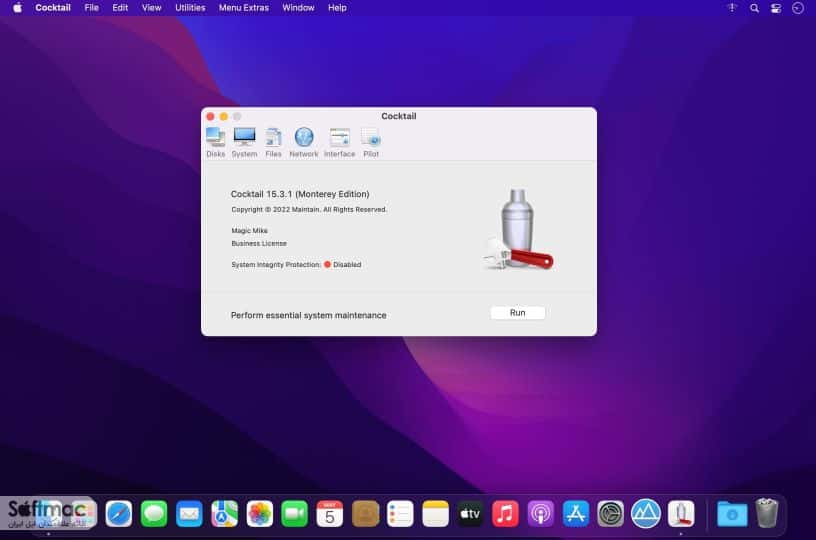Click the red Disabled SIP status indicator

tap(327, 264)
